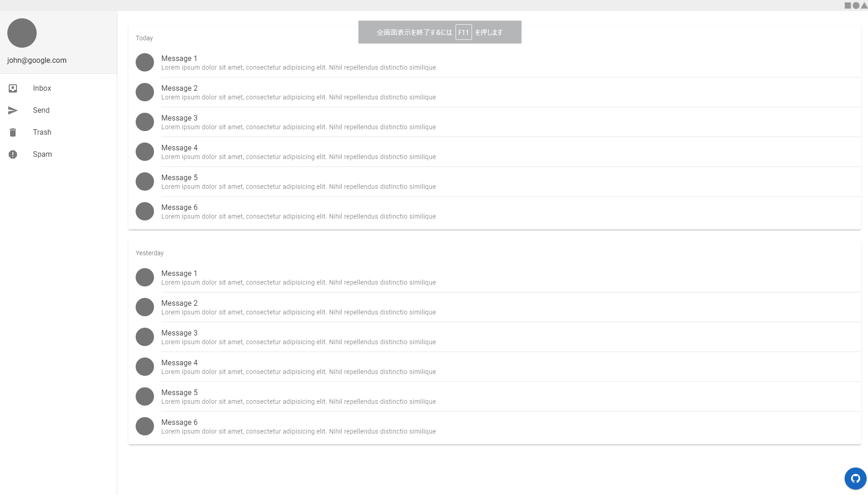Click the profile avatar above john@google.com
Image resolution: width=868 pixels, height=495 pixels.
tap(22, 33)
